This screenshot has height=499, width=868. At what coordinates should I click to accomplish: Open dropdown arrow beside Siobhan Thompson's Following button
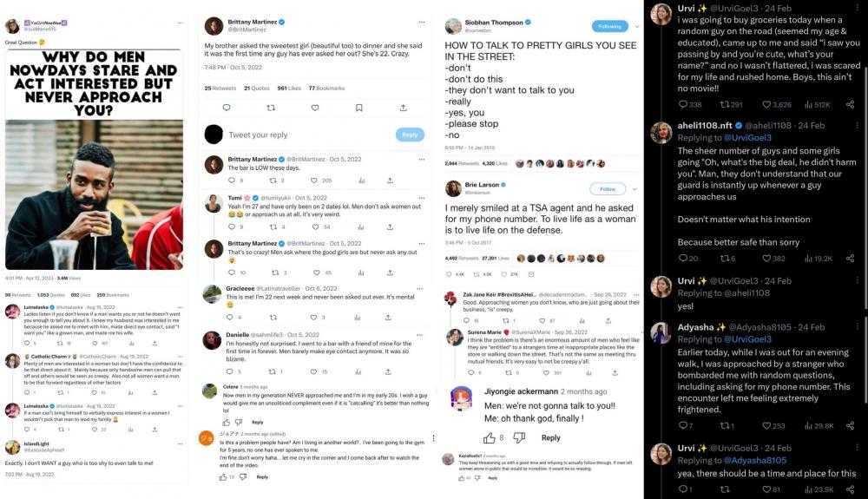[x=636, y=26]
